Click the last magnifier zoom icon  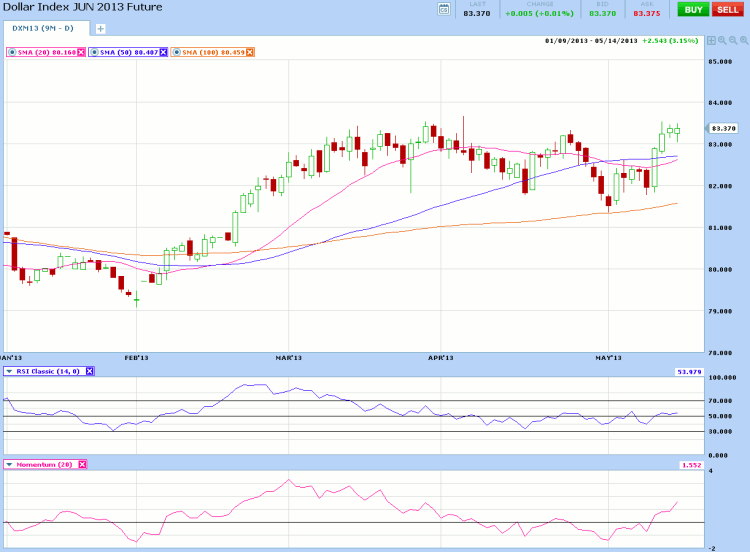click(x=743, y=41)
